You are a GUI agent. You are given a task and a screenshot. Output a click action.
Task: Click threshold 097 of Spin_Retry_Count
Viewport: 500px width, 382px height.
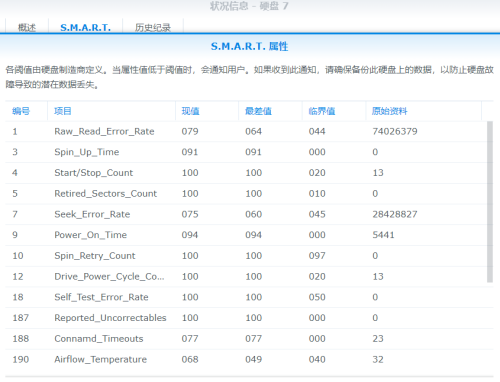317,256
